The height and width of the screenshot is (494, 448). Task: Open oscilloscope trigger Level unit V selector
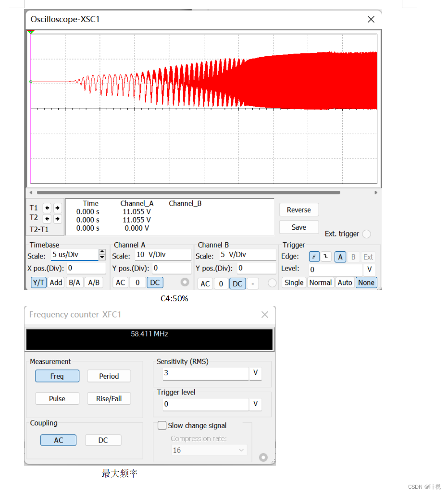tap(369, 270)
